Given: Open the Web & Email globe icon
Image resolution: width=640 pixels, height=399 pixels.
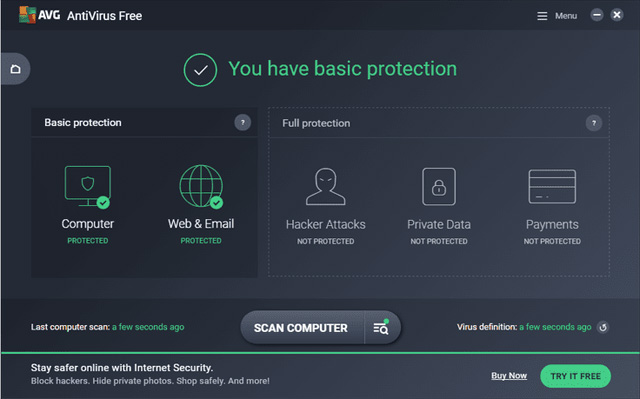Looking at the screenshot, I should (201, 186).
